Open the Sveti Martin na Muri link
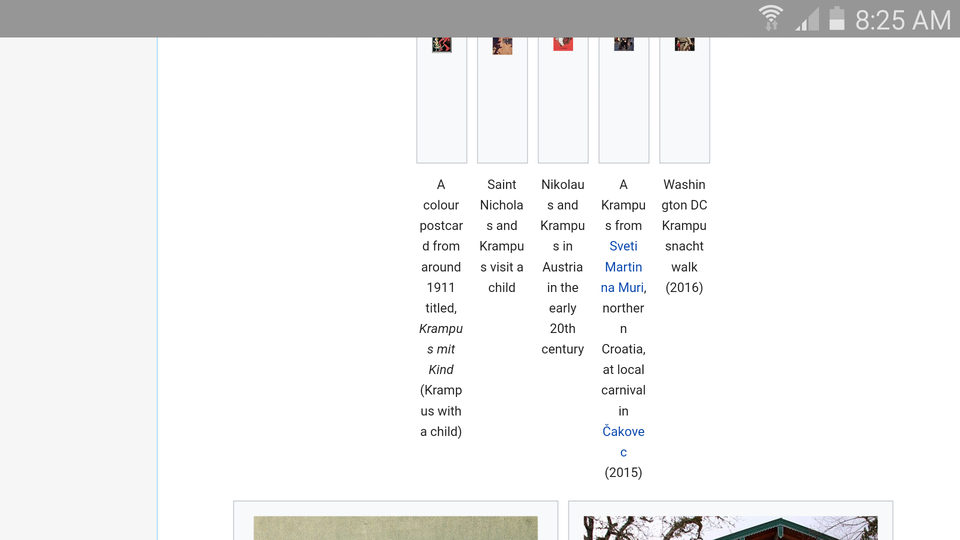 click(x=623, y=267)
